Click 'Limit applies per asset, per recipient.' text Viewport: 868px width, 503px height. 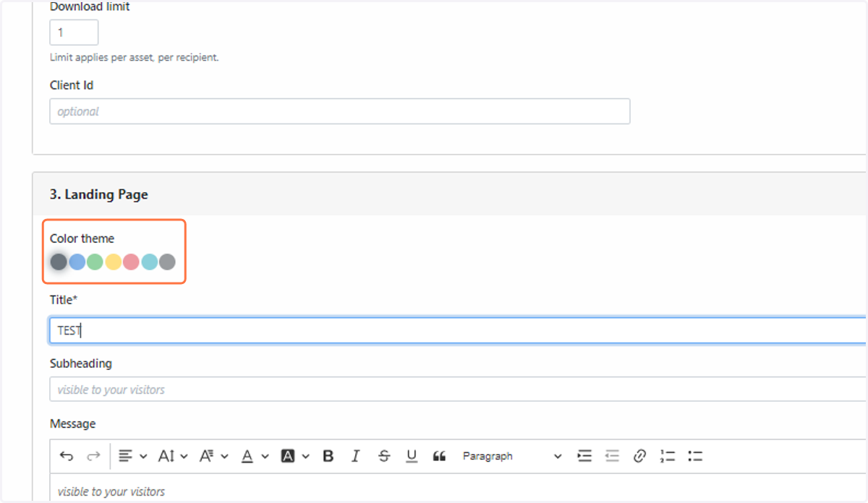134,57
